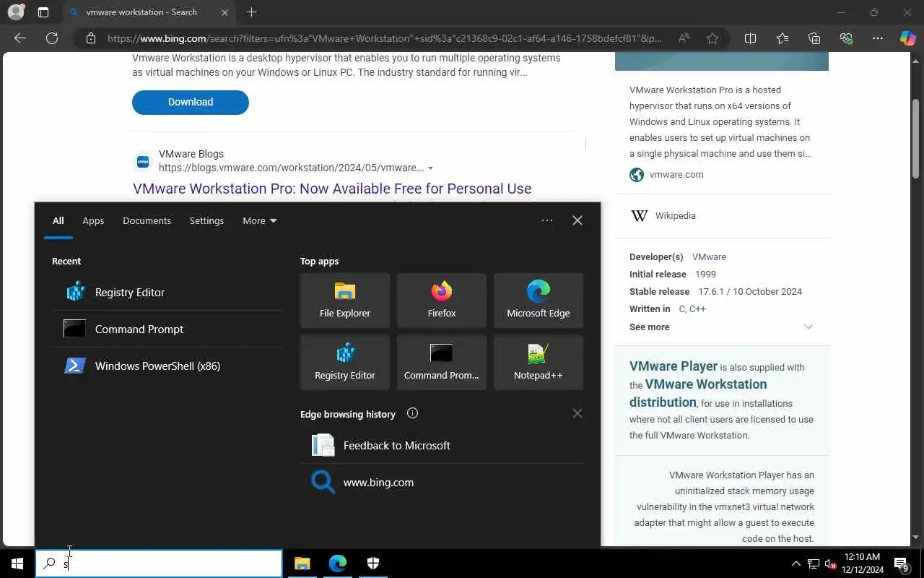Open www.bing.com history entry
The height and width of the screenshot is (578, 924).
pos(442,482)
